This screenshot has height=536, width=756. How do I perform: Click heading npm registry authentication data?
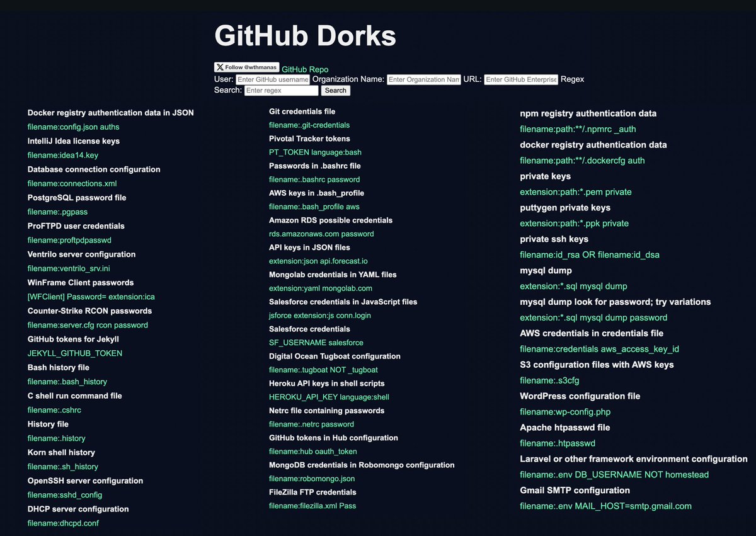pyautogui.click(x=588, y=113)
